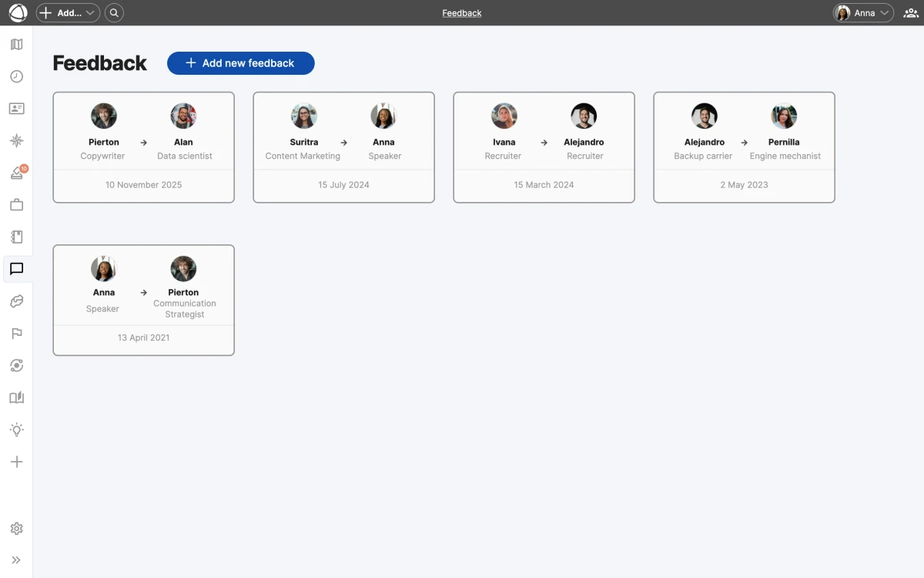Open the feedback card dated 13 April 2021
Screen dimensions: 924x578
(143, 300)
